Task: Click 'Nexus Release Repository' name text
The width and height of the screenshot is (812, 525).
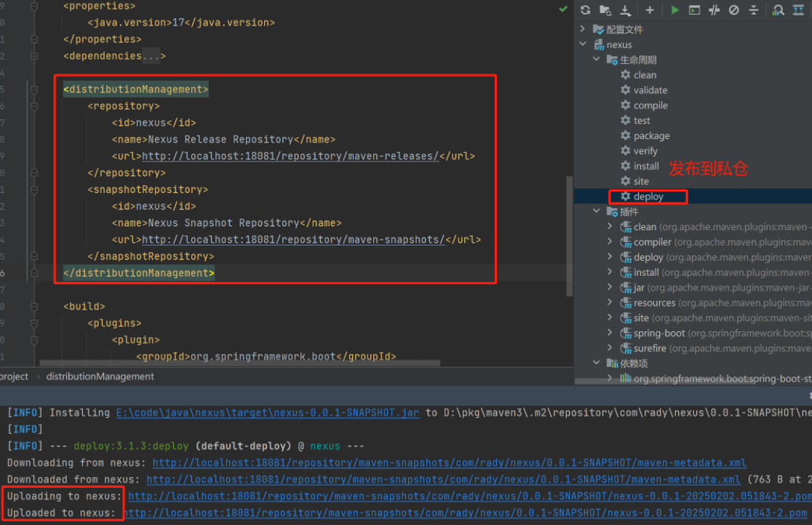Action: click(220, 139)
